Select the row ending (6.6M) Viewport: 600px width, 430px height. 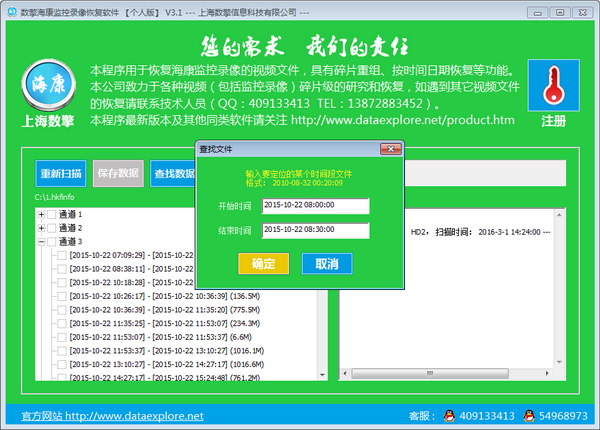[160, 337]
